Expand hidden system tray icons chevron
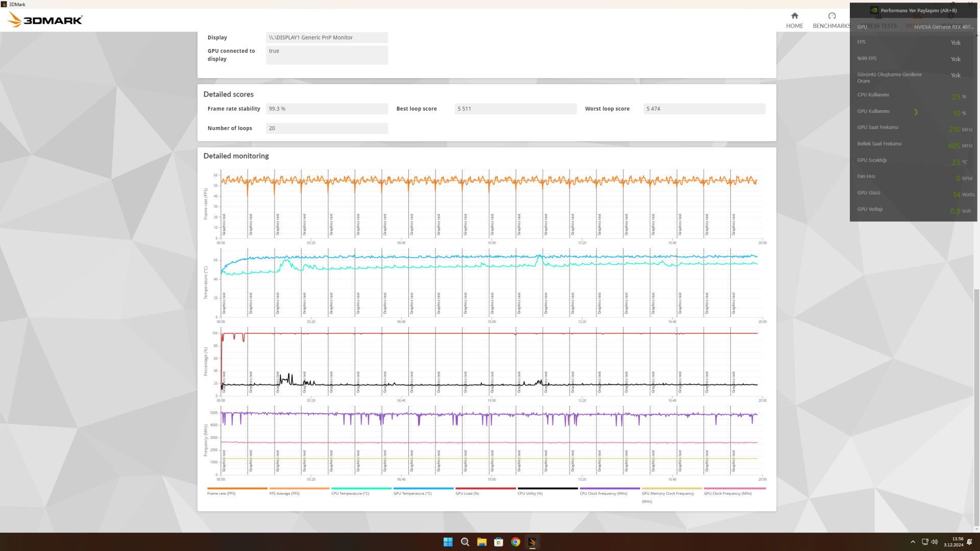This screenshot has width=980, height=551. coord(913,542)
